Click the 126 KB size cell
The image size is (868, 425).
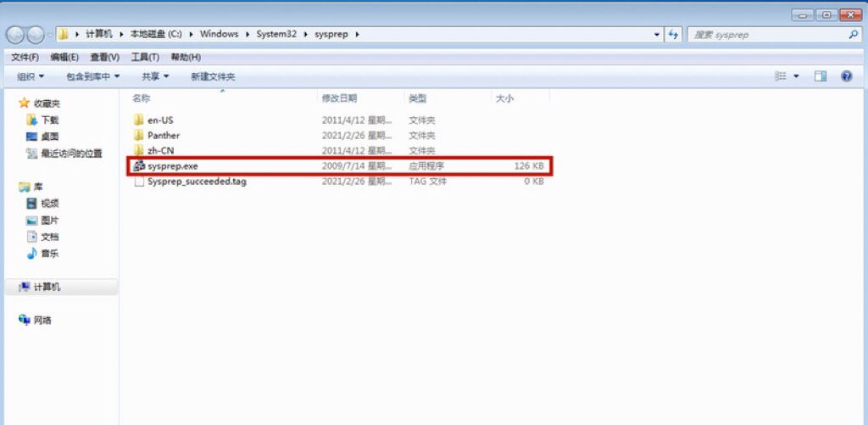click(x=529, y=165)
